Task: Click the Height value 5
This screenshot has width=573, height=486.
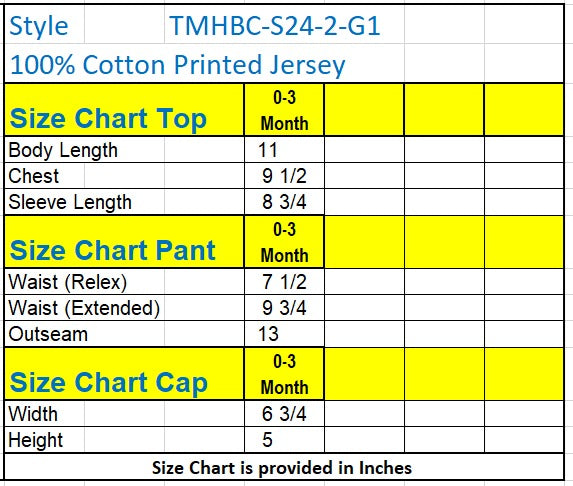Action: pos(284,440)
